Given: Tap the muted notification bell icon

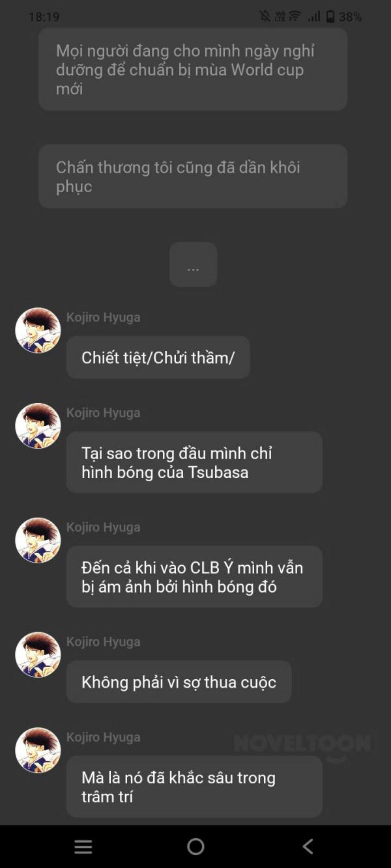Looking at the screenshot, I should (265, 17).
